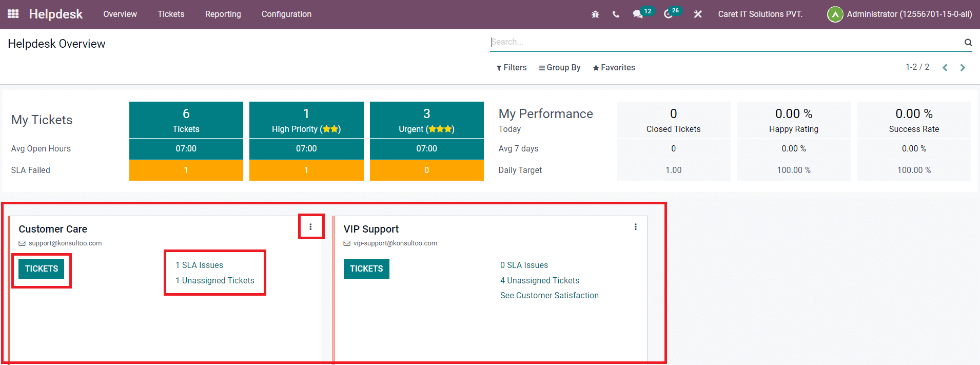Click the search magnifier icon
Screen dimensions: 980x365
point(968,43)
